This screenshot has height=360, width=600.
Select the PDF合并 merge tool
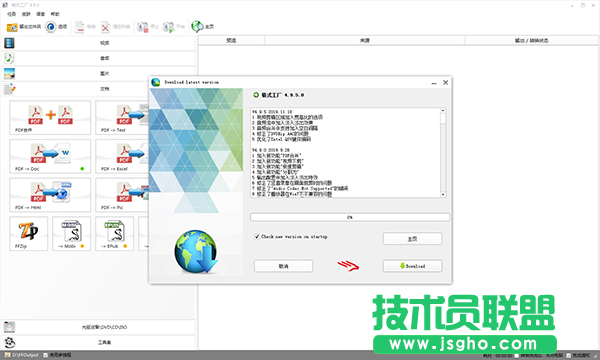50,117
